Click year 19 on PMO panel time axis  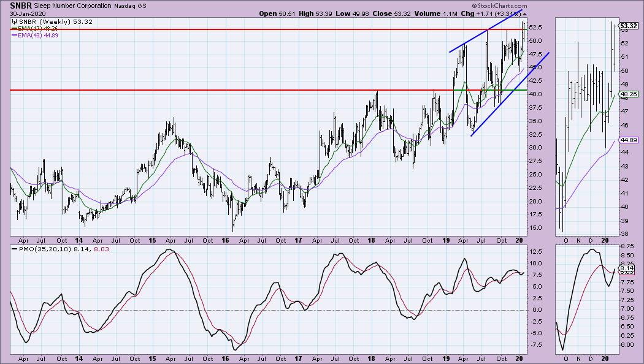coord(446,358)
